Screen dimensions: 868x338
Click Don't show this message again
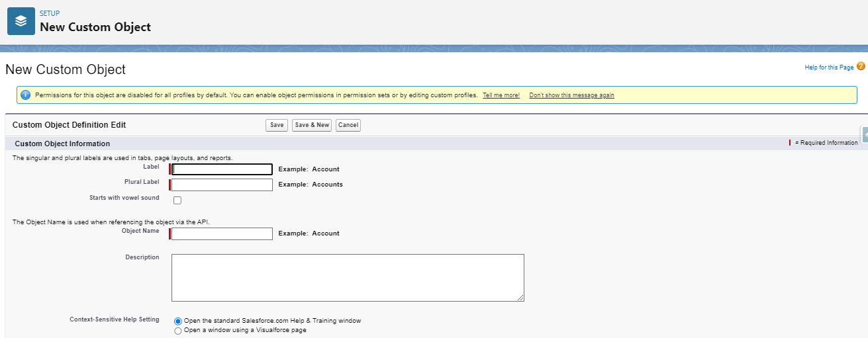tap(571, 95)
